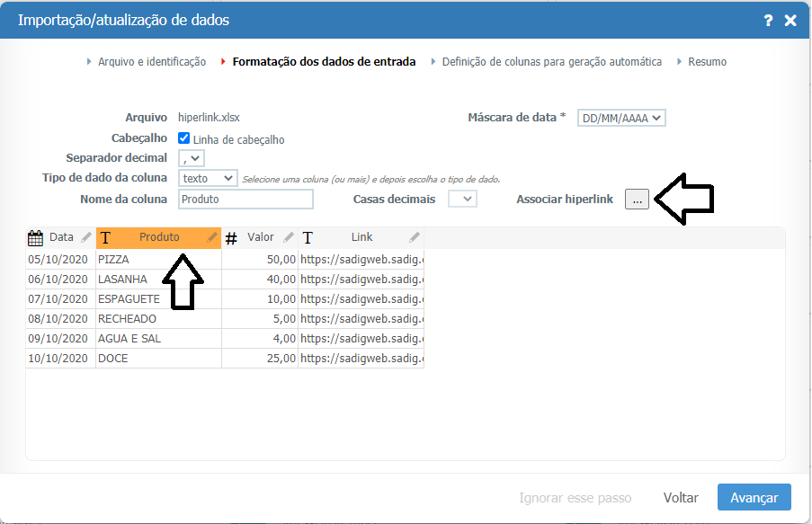
Task: Open the Tipo de dado da coluna dropdown
Action: point(208,178)
